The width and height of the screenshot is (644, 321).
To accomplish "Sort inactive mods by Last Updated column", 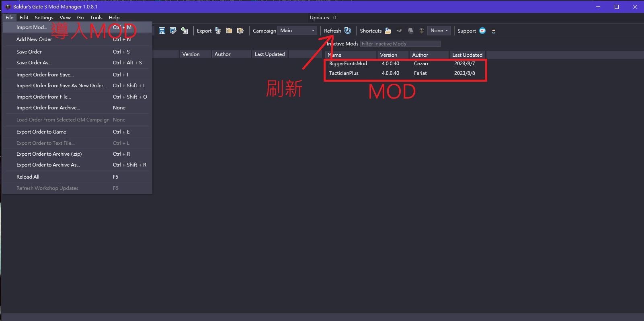I will click(x=468, y=55).
